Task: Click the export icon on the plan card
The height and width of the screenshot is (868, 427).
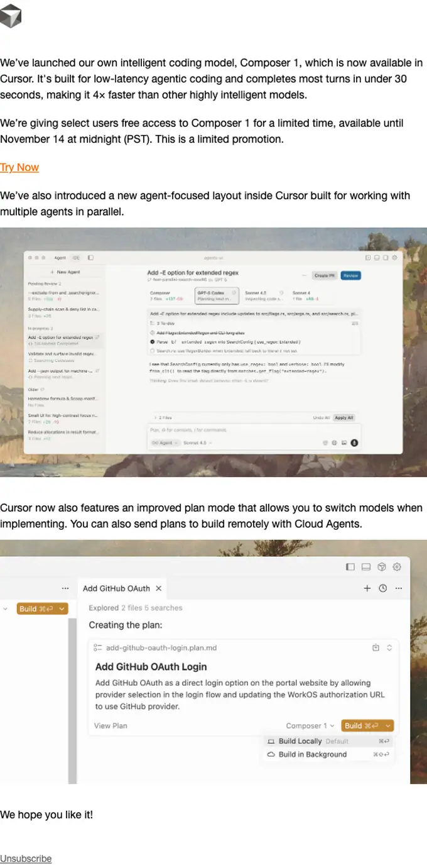Action: tap(376, 647)
